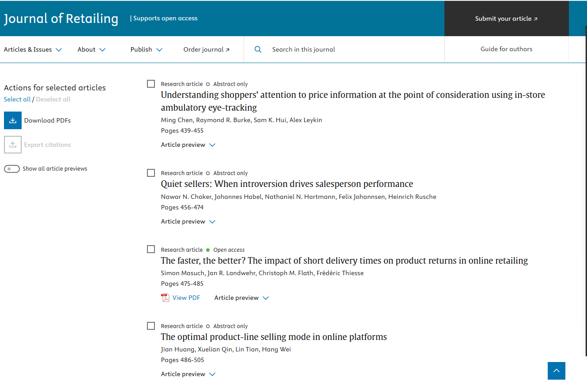
Task: Check the box for Quiet sellers article
Action: [x=151, y=173]
